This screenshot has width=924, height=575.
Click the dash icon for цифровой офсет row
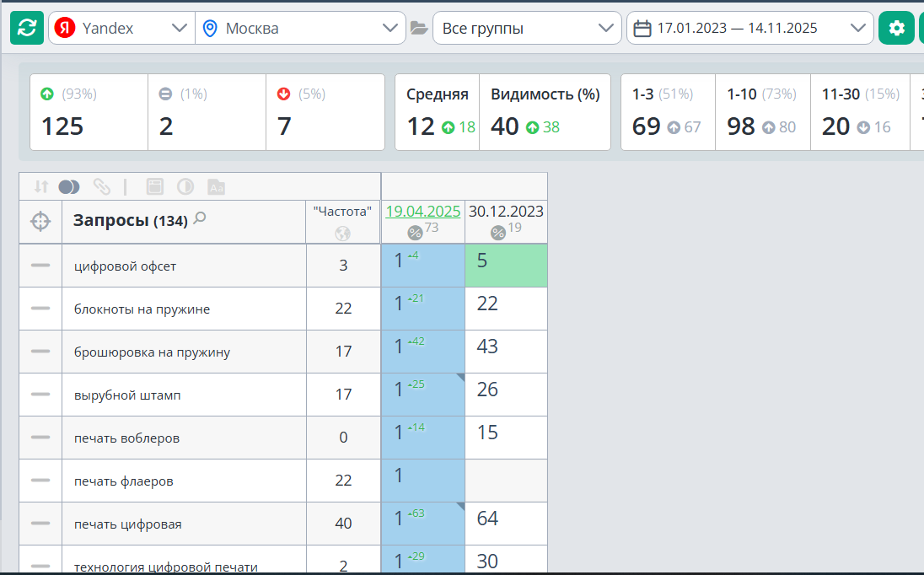point(40,265)
